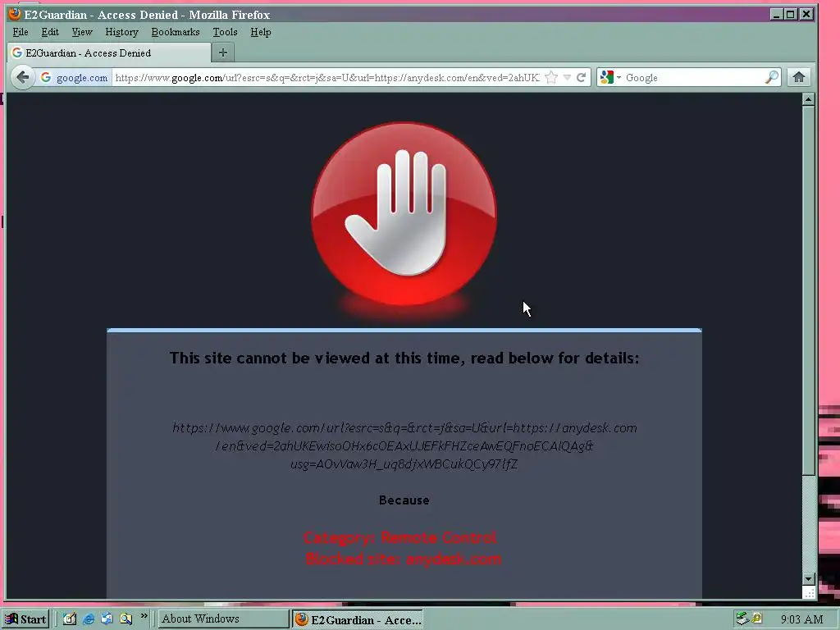Open the Help menu
840x630 pixels.
click(x=260, y=32)
